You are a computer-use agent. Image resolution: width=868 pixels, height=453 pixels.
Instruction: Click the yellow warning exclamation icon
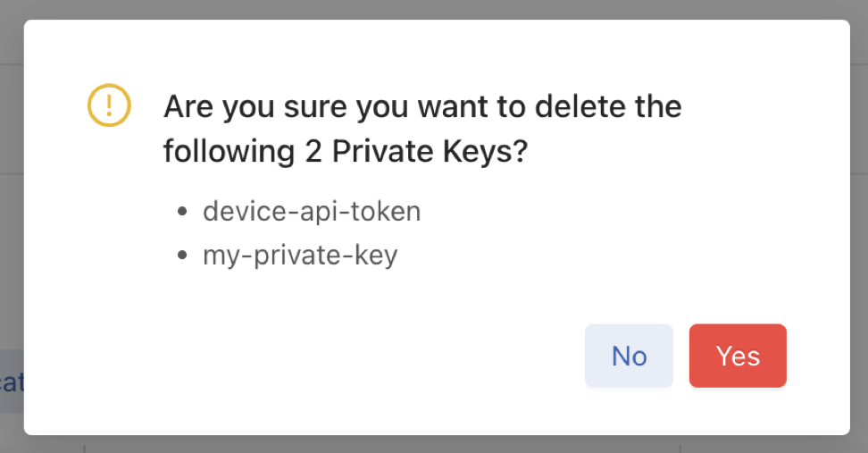(x=109, y=105)
